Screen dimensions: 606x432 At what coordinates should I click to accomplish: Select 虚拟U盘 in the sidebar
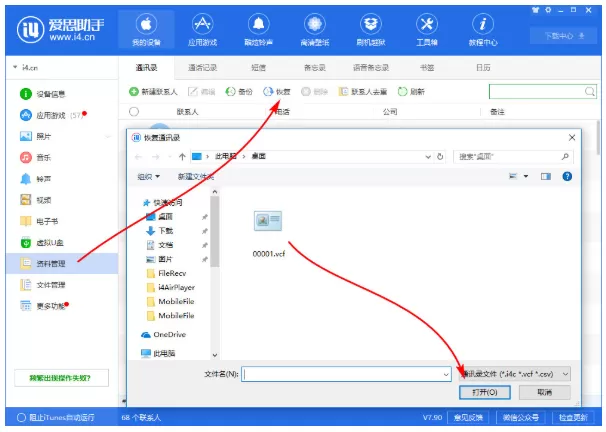[x=42, y=243]
